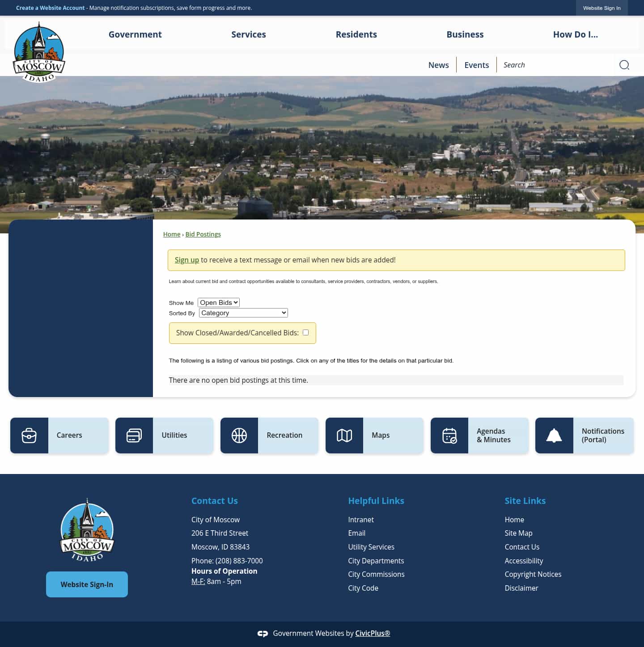Open the Agendas & Minutes label
This screenshot has width=644, height=647.
tap(494, 436)
